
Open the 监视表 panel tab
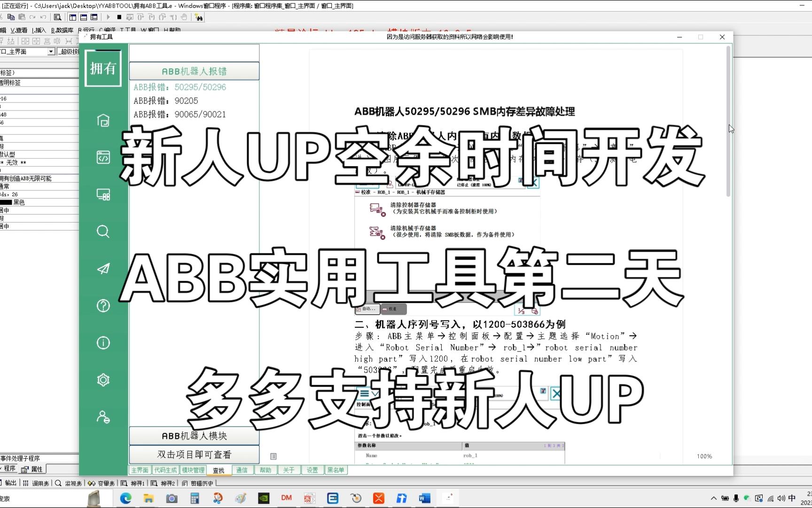(x=68, y=483)
